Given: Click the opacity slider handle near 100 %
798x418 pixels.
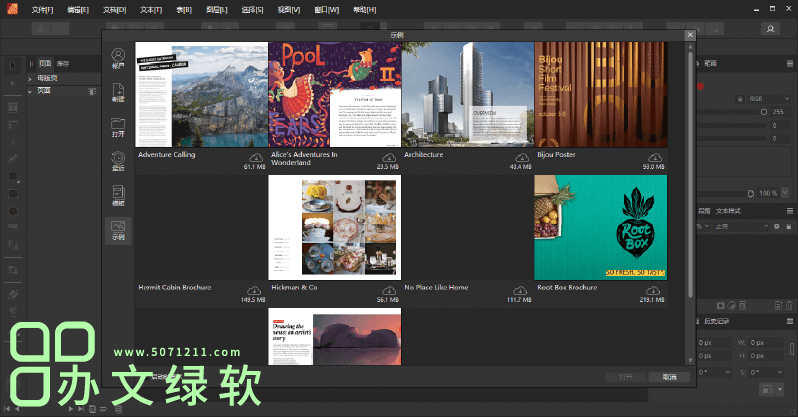Looking at the screenshot, I should (750, 193).
